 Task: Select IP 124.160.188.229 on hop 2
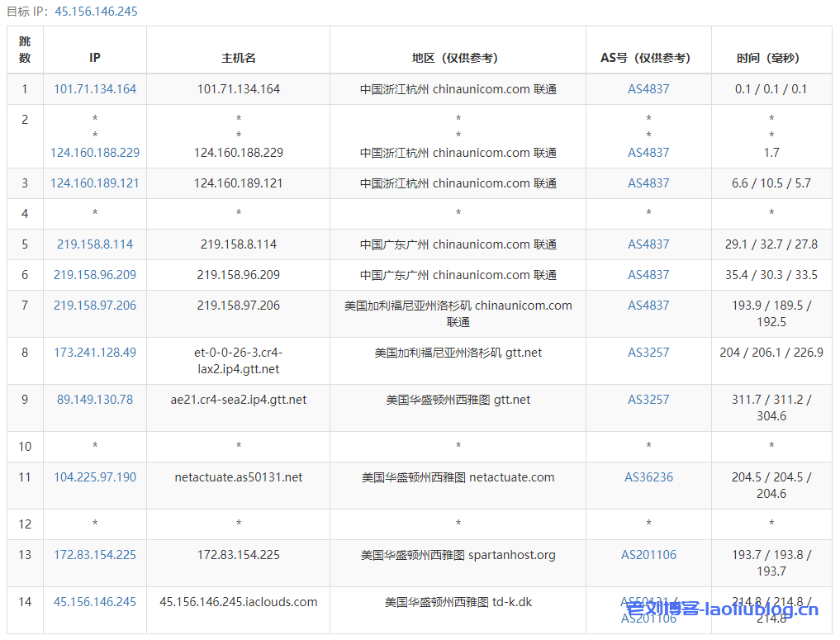(94, 153)
